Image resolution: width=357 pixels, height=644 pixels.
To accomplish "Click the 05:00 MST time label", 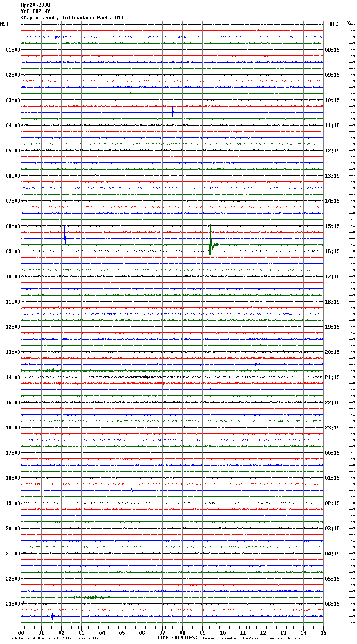I will pos(13,151).
